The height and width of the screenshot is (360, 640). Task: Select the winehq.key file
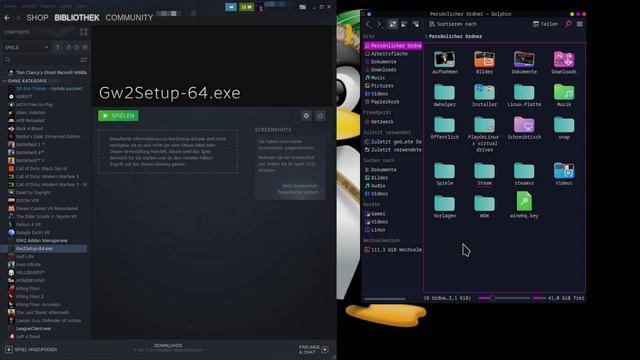coord(524,205)
